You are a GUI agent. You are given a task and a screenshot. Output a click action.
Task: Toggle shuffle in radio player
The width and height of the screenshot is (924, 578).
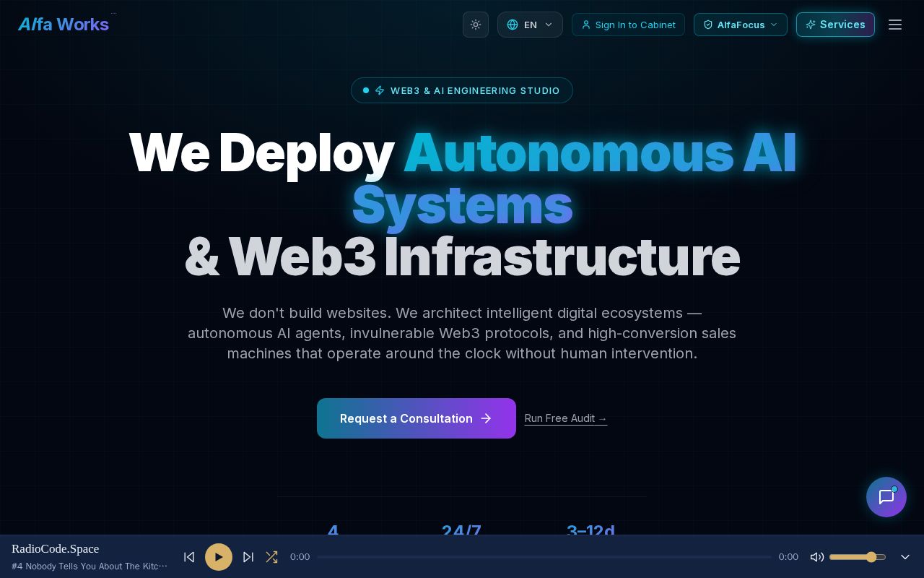point(271,557)
